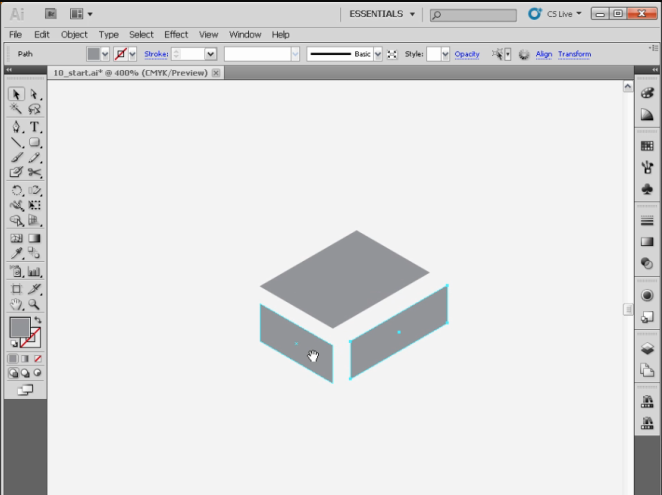
Task: Select the Type tool
Action: tap(35, 127)
